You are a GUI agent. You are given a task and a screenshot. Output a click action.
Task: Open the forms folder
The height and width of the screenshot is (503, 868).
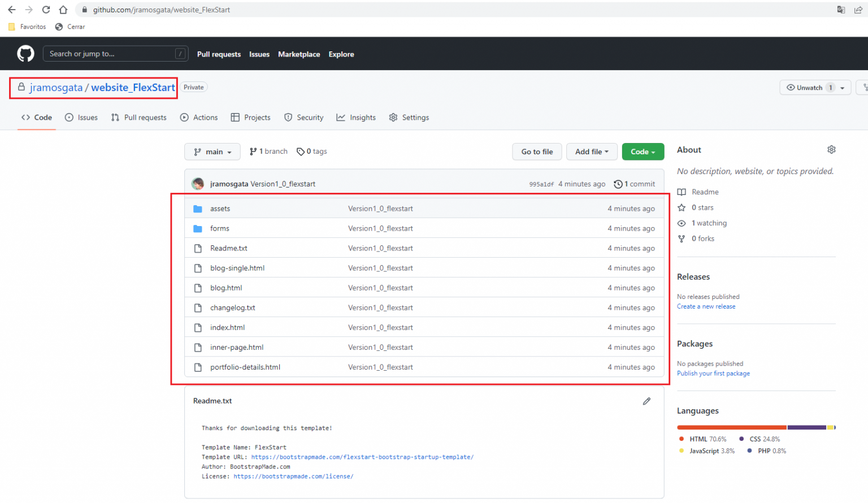pyautogui.click(x=220, y=228)
